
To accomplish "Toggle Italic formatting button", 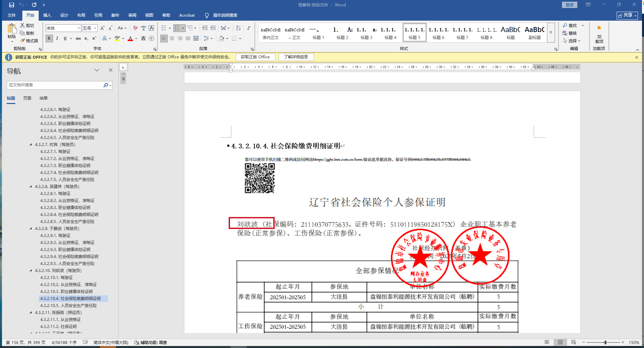I will click(57, 39).
